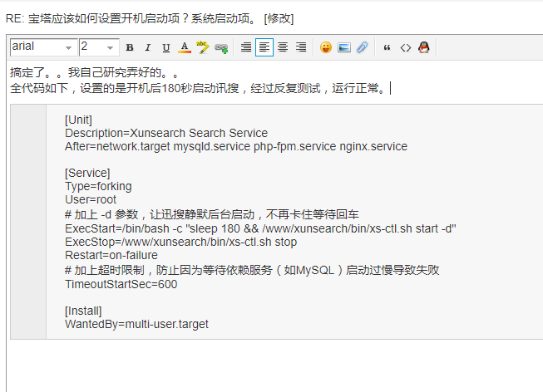Screen dimensions: 543x392
Task: Right-align the text
Action: (301, 47)
